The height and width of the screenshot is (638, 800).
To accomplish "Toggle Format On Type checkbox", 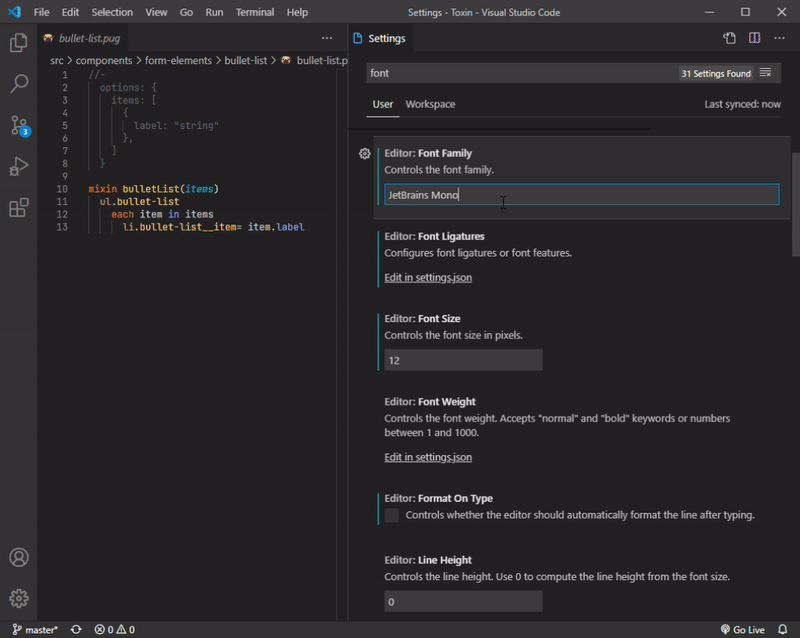I will (x=392, y=515).
